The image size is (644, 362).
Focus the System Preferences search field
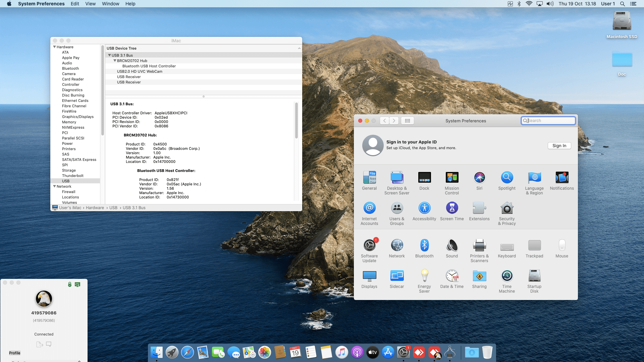click(548, 121)
